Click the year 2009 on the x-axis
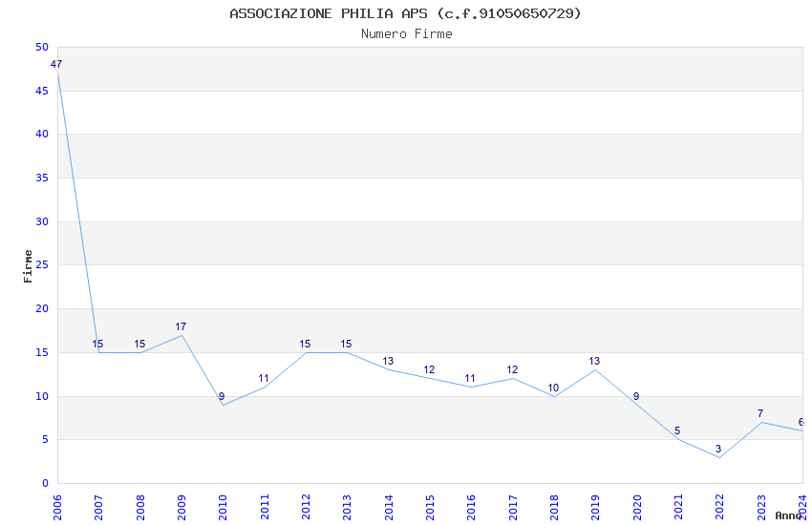Viewport: 812px width, 525px height. point(182,508)
